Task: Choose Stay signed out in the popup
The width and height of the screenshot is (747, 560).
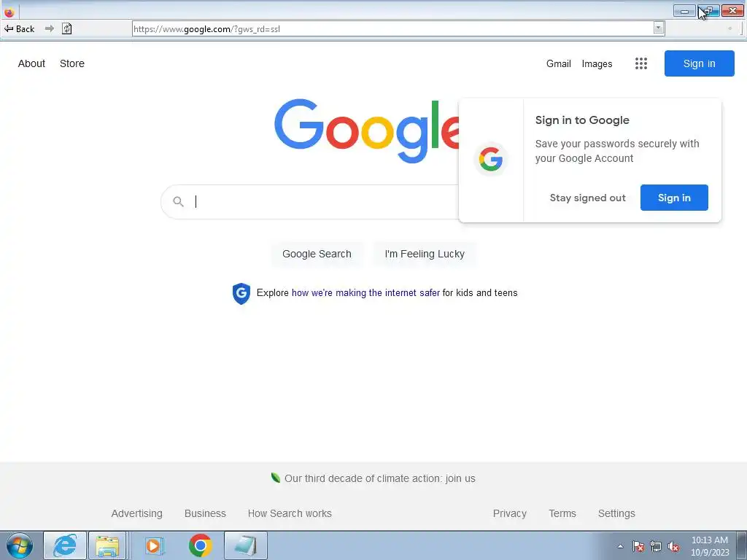Action: (587, 198)
